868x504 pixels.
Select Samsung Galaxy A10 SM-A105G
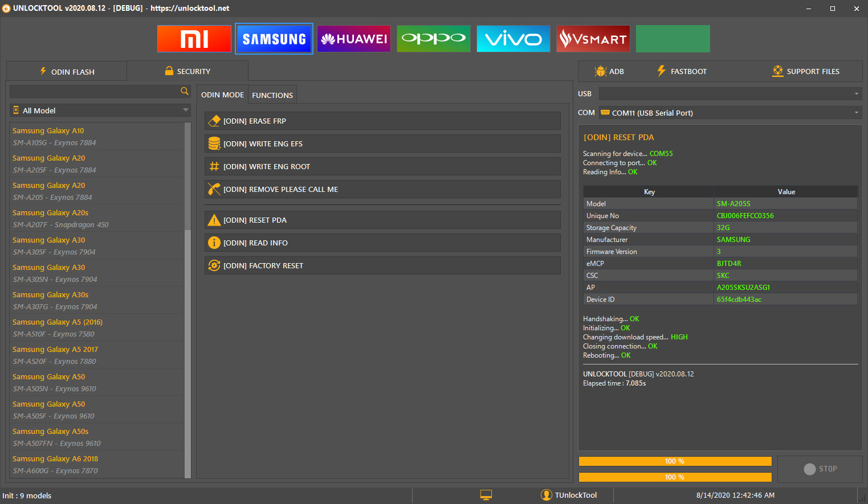(97, 136)
